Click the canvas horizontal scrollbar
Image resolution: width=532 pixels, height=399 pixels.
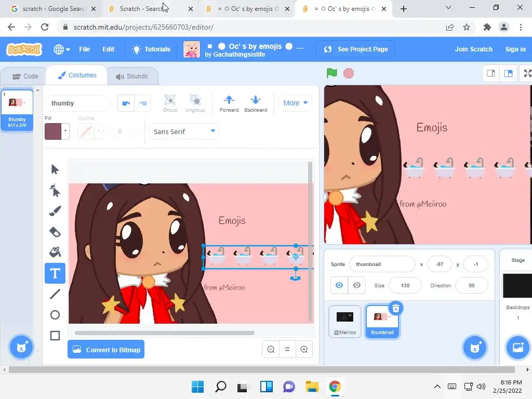(165, 333)
